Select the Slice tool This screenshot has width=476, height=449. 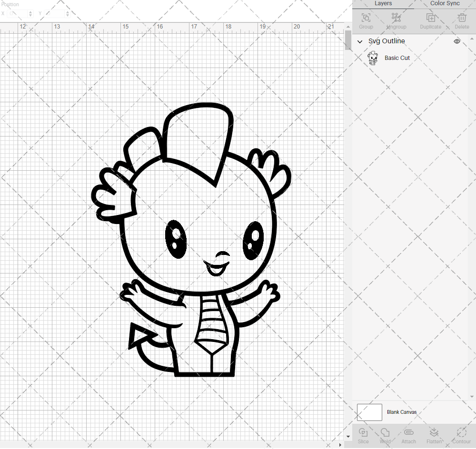363,433
